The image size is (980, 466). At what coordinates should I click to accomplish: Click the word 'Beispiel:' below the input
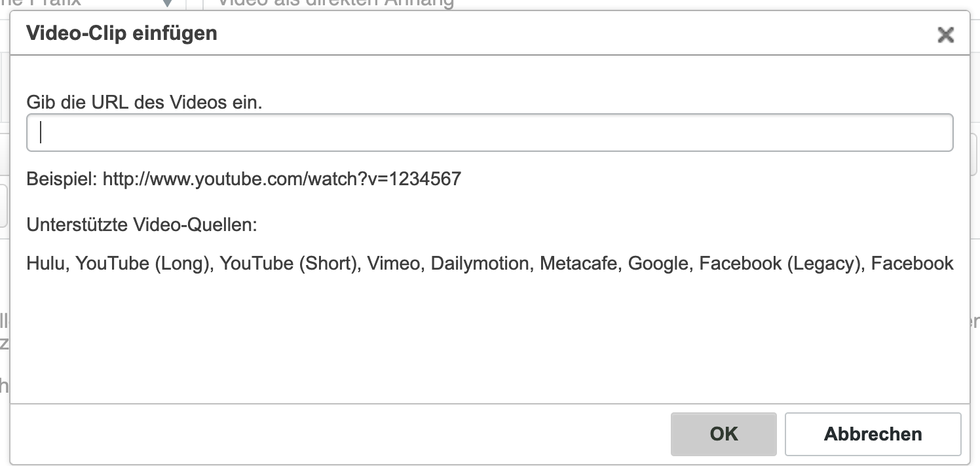(62, 179)
